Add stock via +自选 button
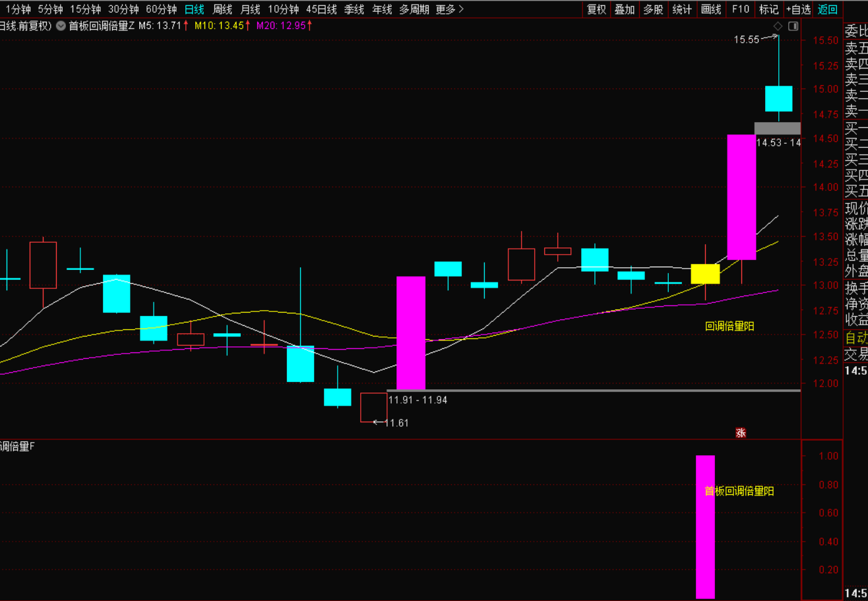Viewport: 868px width, 601px height. point(798,9)
